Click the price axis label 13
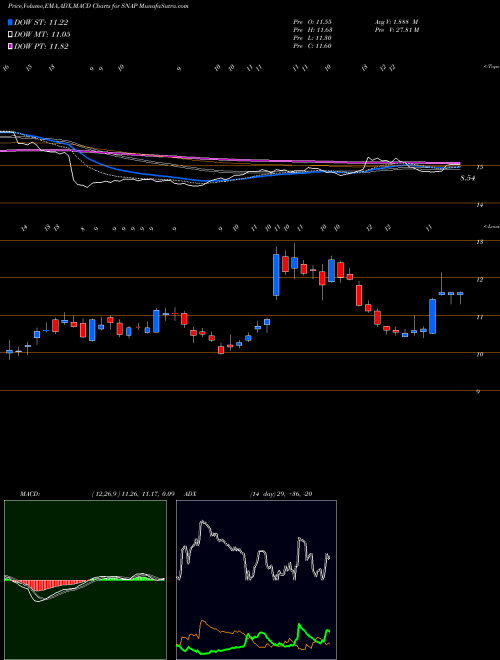This screenshot has width=500, height=660. [479, 242]
